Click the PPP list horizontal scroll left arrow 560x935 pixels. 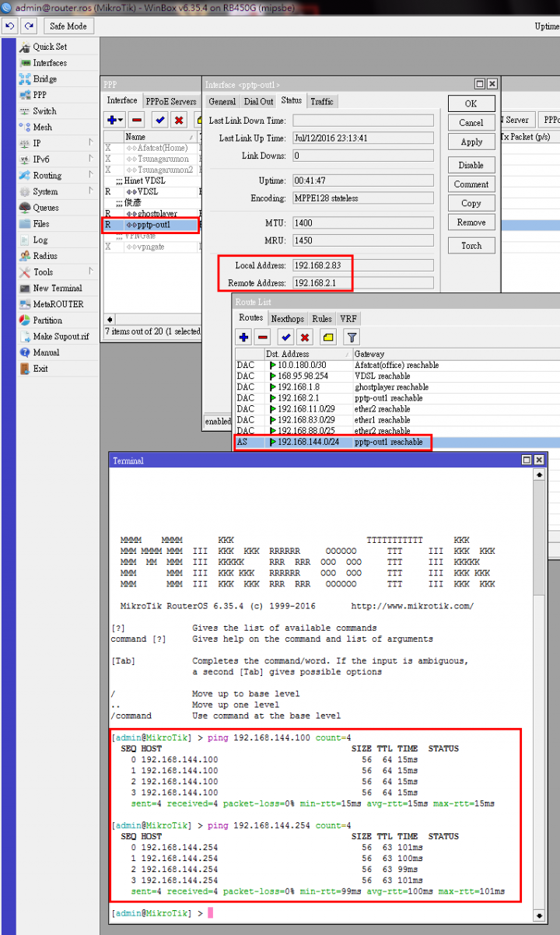[x=109, y=319]
